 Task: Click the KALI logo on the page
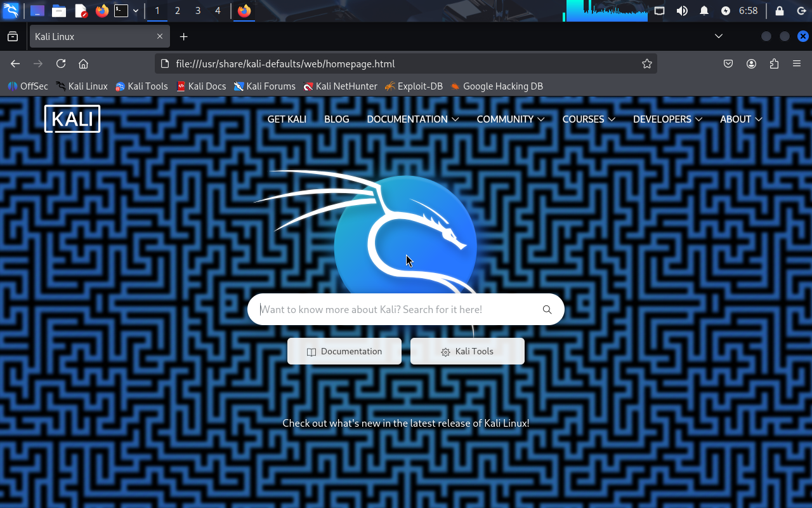point(72,119)
